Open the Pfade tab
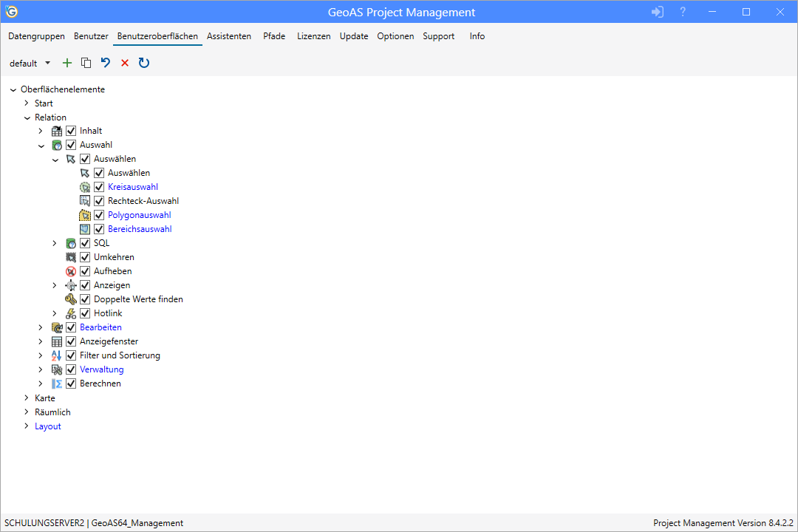The image size is (798, 532). click(x=274, y=36)
